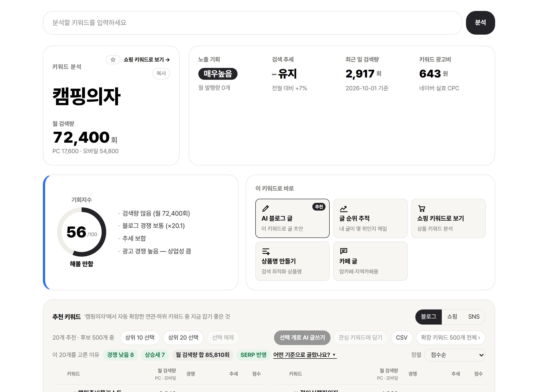Switch to the SNS tab

[x=474, y=317]
